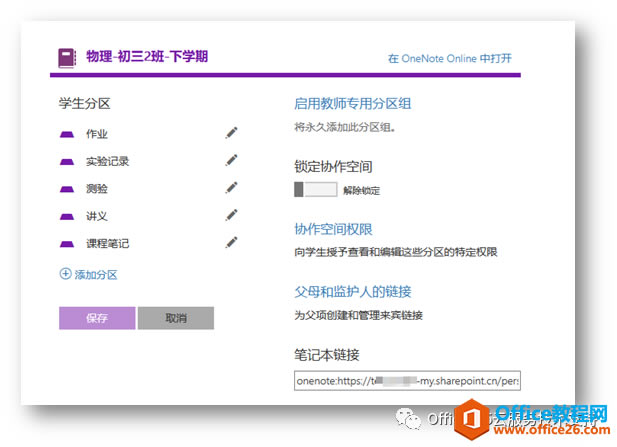
Task: Select the 测验 section name
Action: point(97,188)
